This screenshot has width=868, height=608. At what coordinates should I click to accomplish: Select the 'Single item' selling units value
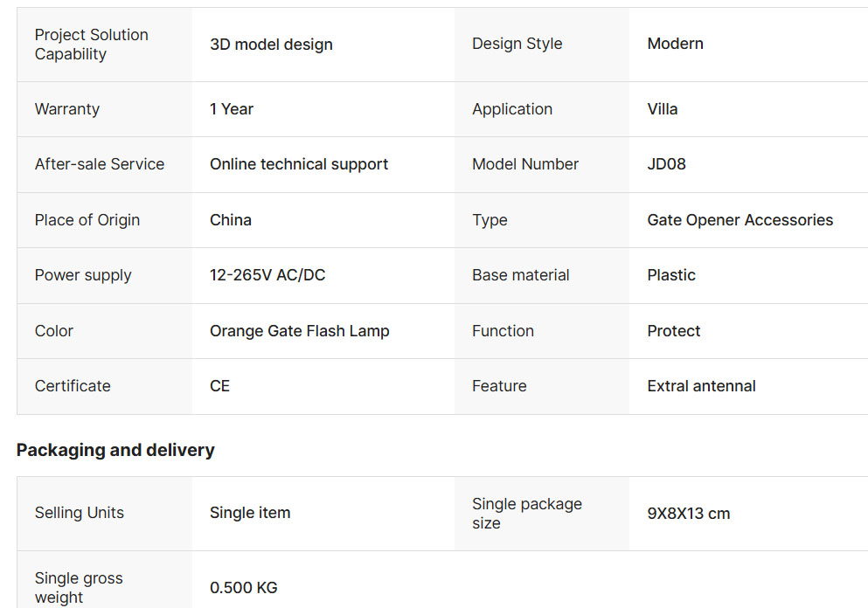[x=250, y=514]
